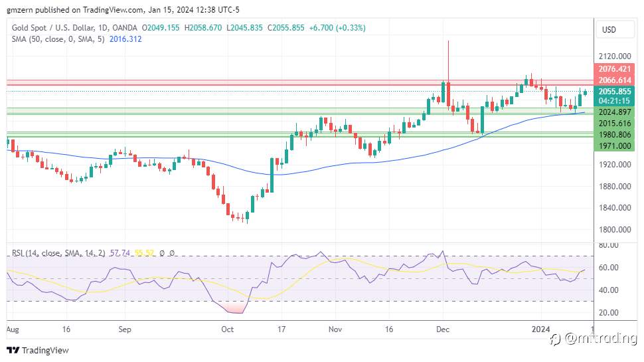Click the published-on TradingView.com header text
The height and width of the screenshot is (362, 644).
tap(123, 9)
